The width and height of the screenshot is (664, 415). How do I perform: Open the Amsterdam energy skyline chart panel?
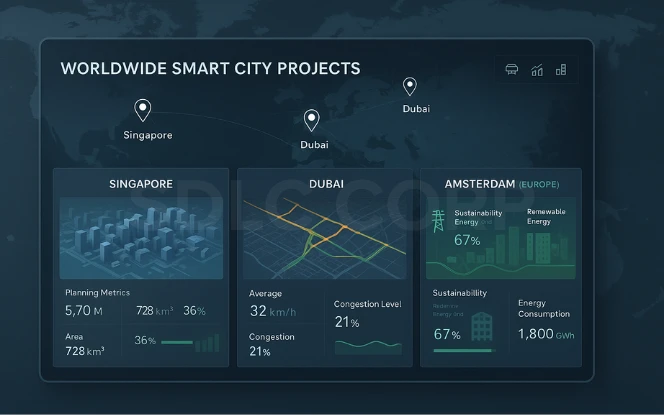501,238
